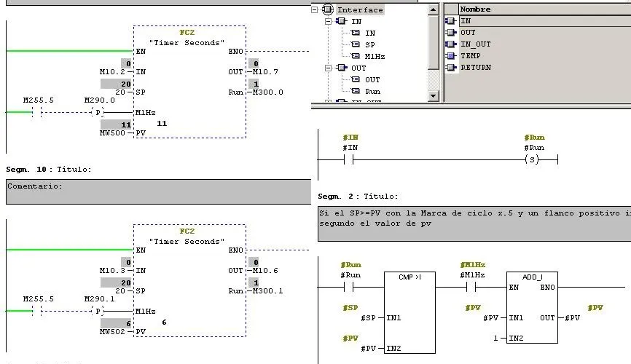Click the M1Hz parameter icon in the tree

pos(356,56)
